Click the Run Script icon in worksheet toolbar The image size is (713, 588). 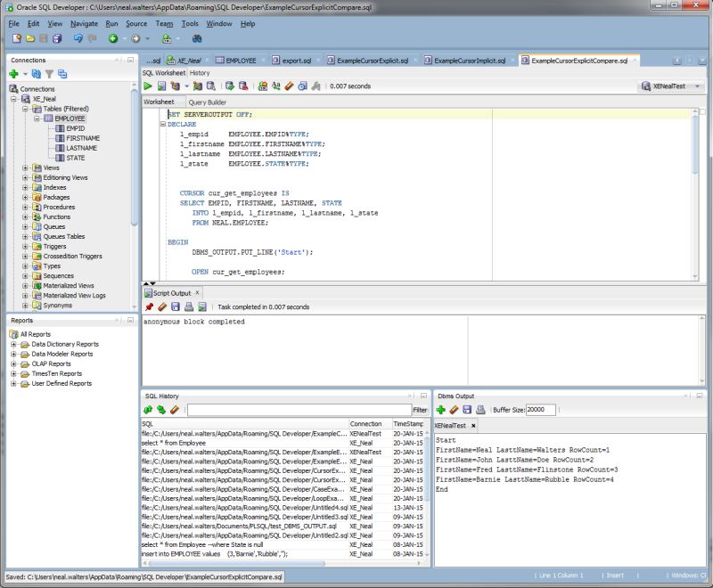(x=161, y=85)
